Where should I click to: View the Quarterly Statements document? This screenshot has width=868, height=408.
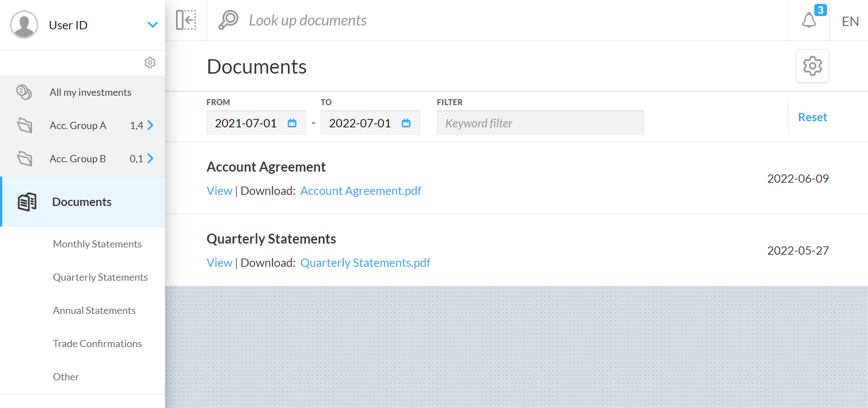[219, 263]
